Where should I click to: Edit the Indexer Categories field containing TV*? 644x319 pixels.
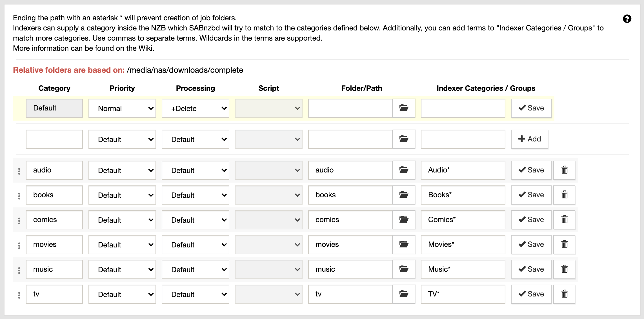coord(463,294)
